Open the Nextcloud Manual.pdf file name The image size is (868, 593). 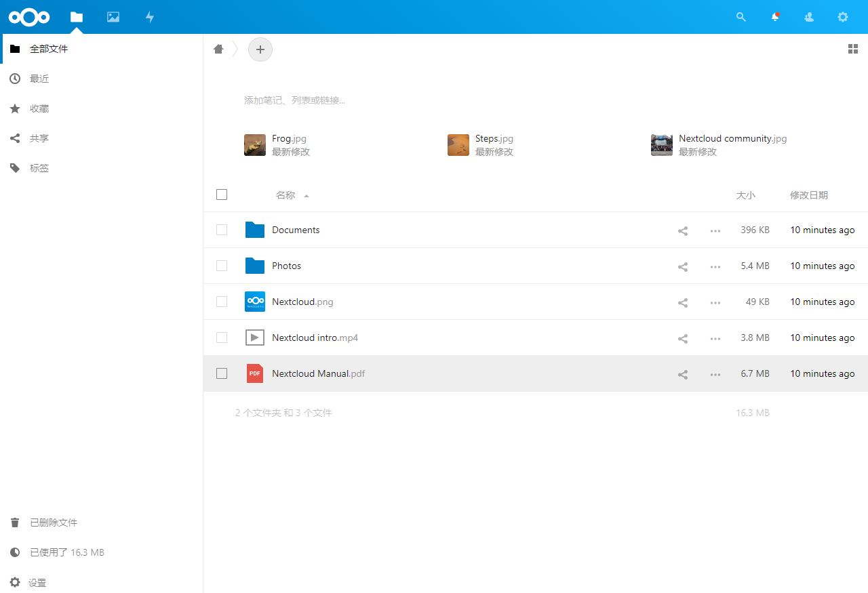tap(319, 373)
